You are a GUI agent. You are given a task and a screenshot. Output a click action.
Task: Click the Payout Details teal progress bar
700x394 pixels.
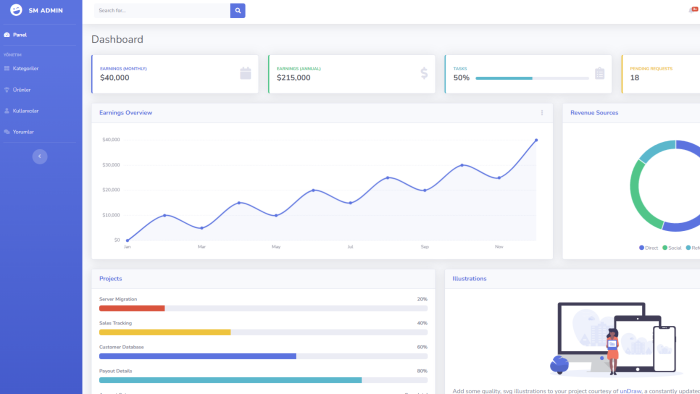pyautogui.click(x=230, y=380)
